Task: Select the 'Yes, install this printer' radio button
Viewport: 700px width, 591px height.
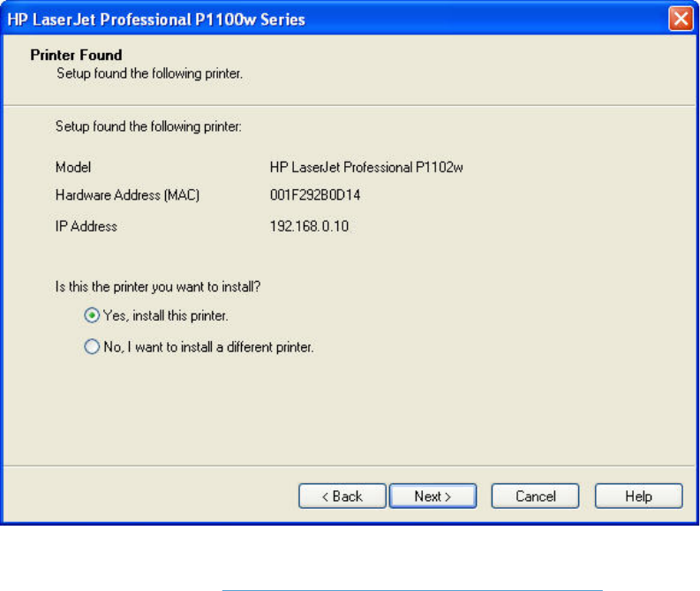Action: pos(91,314)
